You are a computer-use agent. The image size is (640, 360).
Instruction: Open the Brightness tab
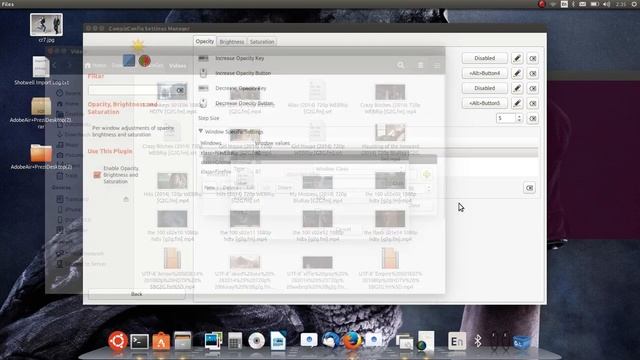click(231, 42)
